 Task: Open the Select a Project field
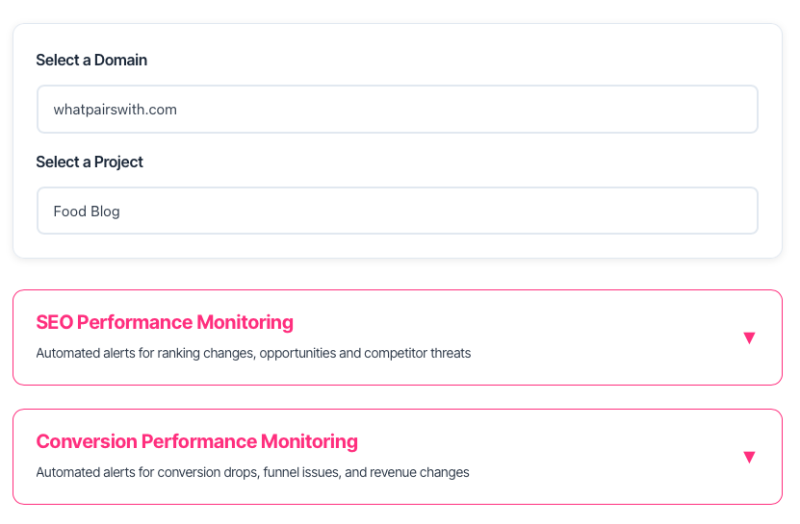coord(397,211)
